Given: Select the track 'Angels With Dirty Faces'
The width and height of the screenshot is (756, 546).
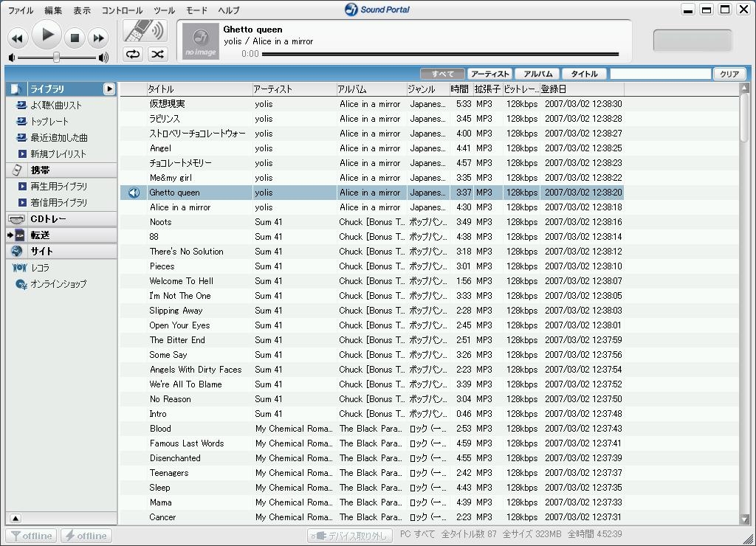Looking at the screenshot, I should (x=372, y=370).
